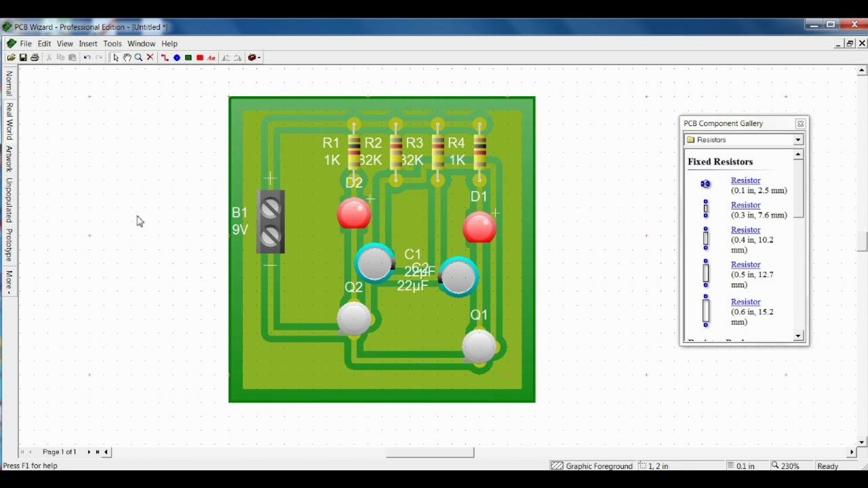Click the Save toolbar icon
The width and height of the screenshot is (868, 488).
click(x=23, y=58)
